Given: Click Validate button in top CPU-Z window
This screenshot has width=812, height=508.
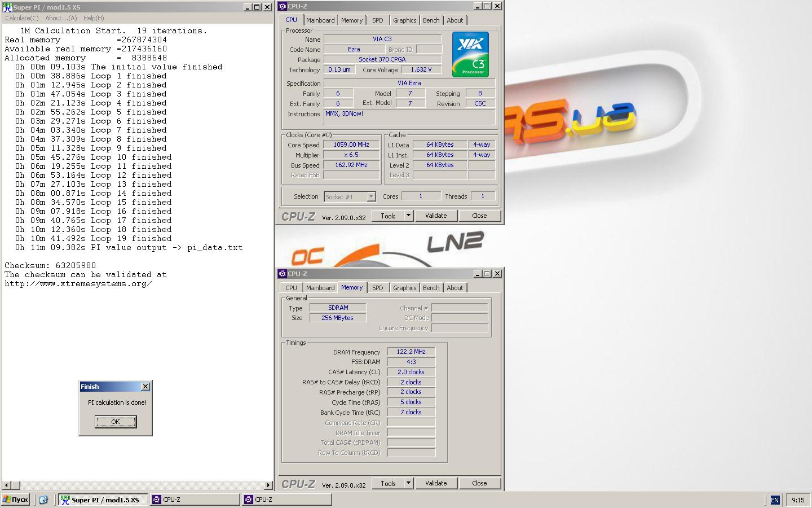Looking at the screenshot, I should (436, 216).
